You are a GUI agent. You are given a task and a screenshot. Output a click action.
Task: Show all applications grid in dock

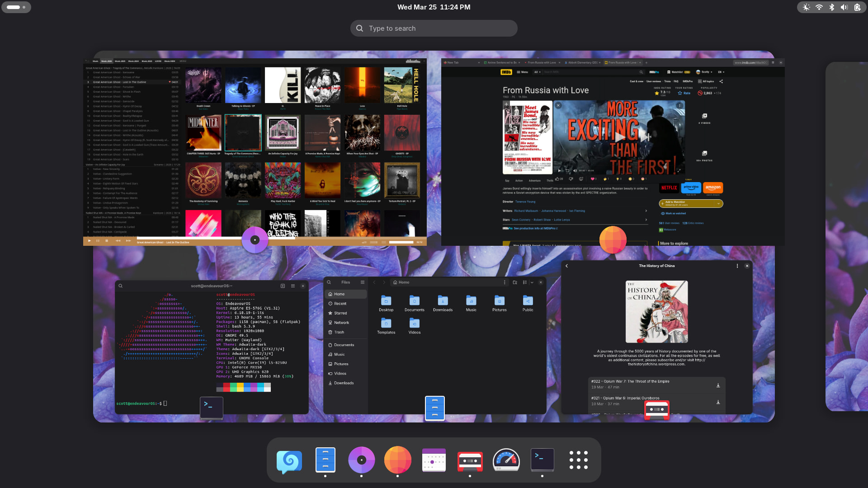(x=578, y=460)
